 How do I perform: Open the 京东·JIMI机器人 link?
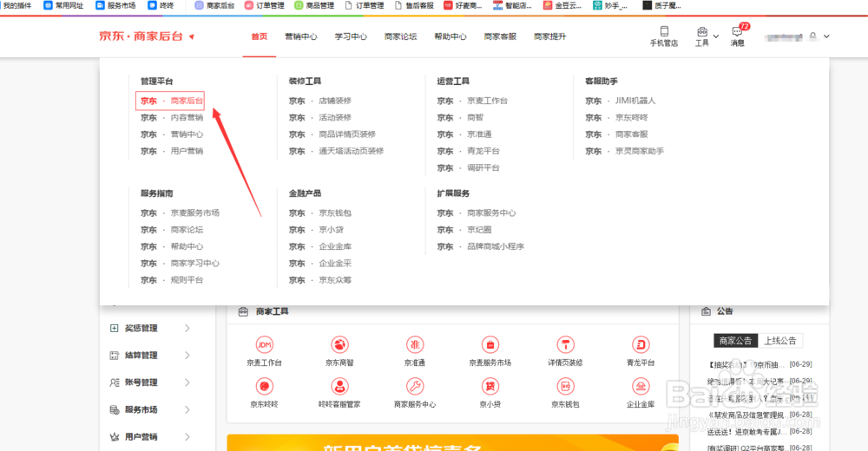(x=621, y=101)
